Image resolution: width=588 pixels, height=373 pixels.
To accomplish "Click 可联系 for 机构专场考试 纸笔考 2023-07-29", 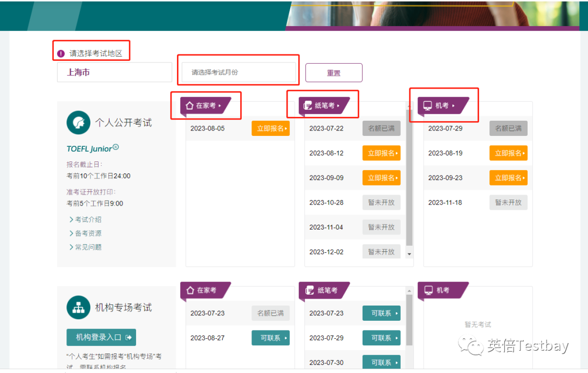I will pyautogui.click(x=381, y=338).
